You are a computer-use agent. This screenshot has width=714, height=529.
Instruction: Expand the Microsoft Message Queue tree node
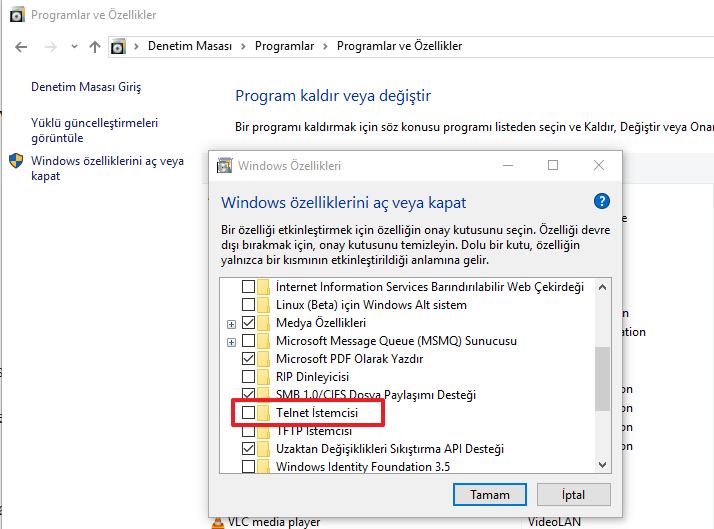click(x=231, y=342)
